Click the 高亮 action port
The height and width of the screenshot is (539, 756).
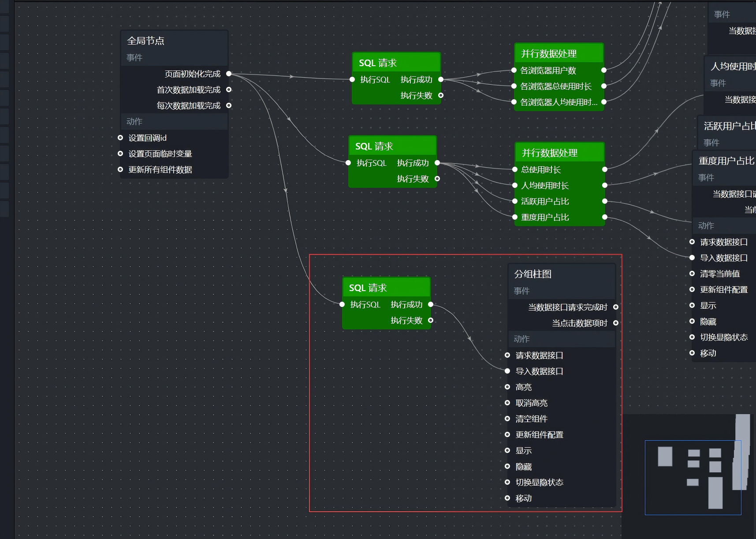coord(507,387)
